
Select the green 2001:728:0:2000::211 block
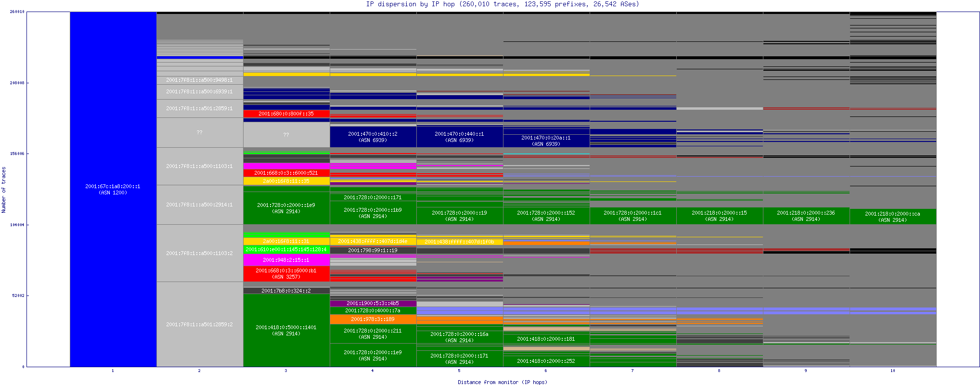click(x=373, y=334)
